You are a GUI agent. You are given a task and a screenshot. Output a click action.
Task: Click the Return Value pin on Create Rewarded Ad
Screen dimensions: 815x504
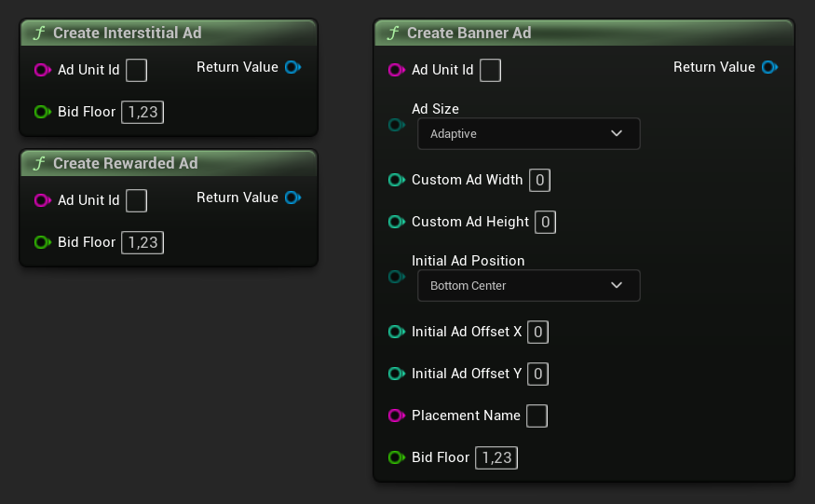pyautogui.click(x=292, y=198)
